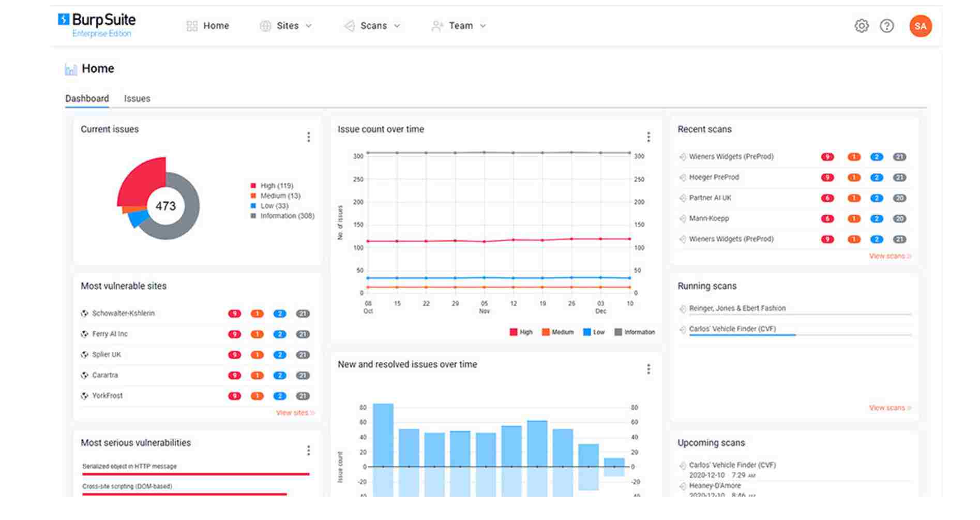
Task: Click the Scans radar icon in navbar
Action: (350, 26)
